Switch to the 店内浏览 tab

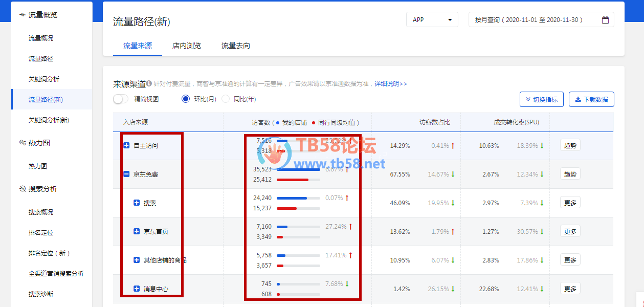click(187, 46)
